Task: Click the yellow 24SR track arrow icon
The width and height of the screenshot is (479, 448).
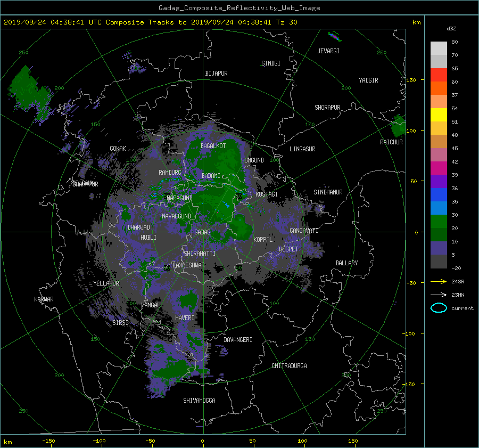Action: [x=439, y=281]
